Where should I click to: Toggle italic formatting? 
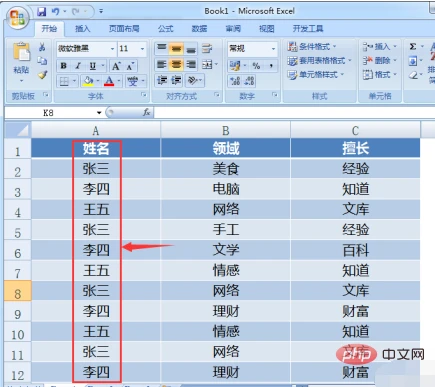coord(78,66)
